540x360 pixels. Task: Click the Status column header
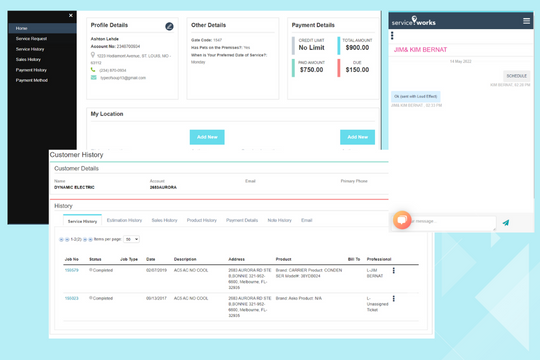[95, 259]
